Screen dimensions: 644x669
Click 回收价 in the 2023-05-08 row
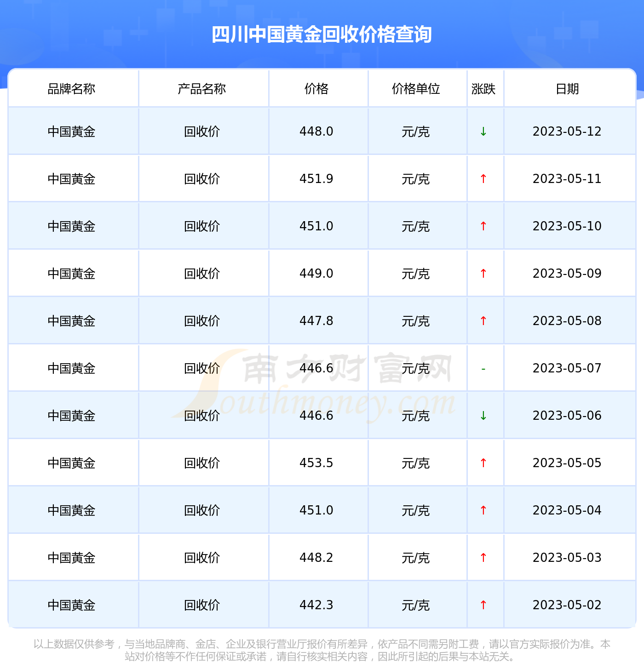tap(202, 321)
